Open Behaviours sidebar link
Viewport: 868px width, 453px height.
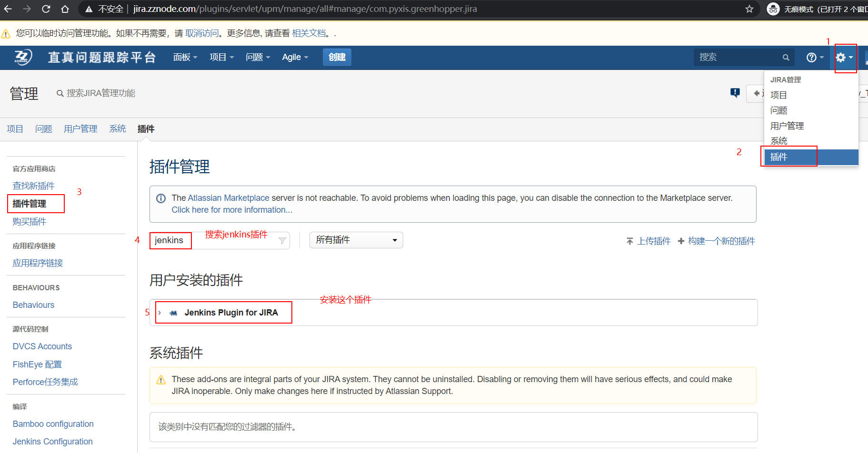click(33, 305)
